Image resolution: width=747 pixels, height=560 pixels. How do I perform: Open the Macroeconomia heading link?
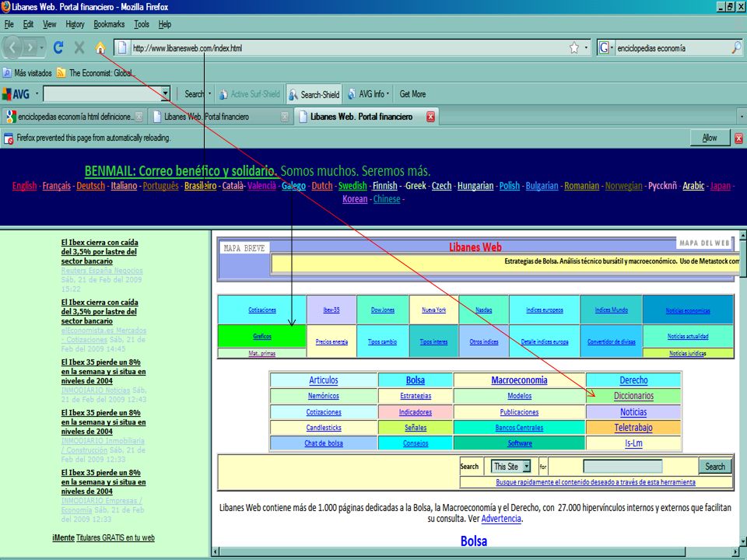point(519,380)
